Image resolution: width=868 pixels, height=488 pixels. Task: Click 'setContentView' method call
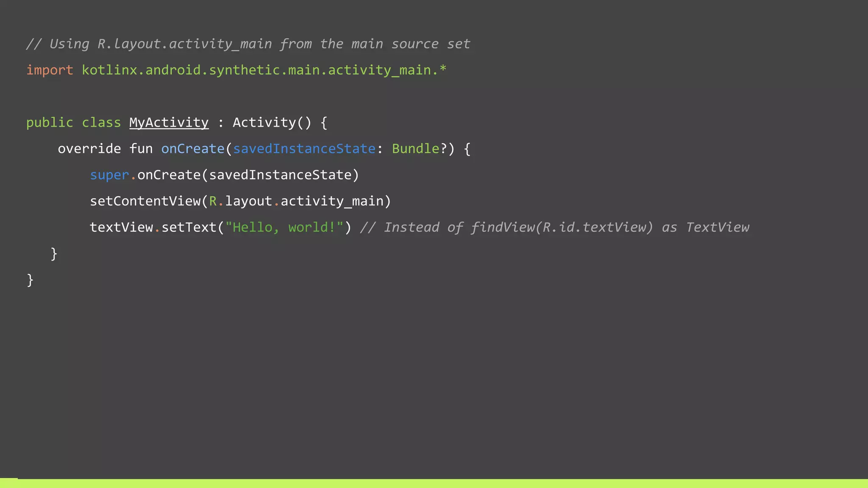[x=145, y=202]
